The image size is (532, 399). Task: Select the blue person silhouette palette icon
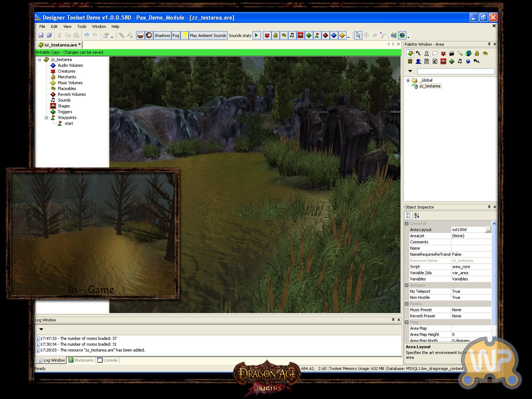click(x=419, y=61)
